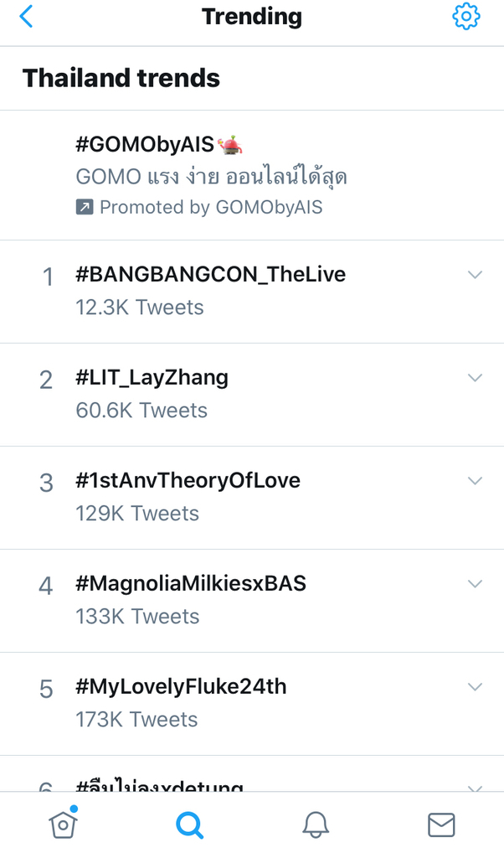Viewport: 504px width, 858px height.
Task: Open chevron menu for #MagnoliaMilkiesxBAS
Action: pos(475,584)
